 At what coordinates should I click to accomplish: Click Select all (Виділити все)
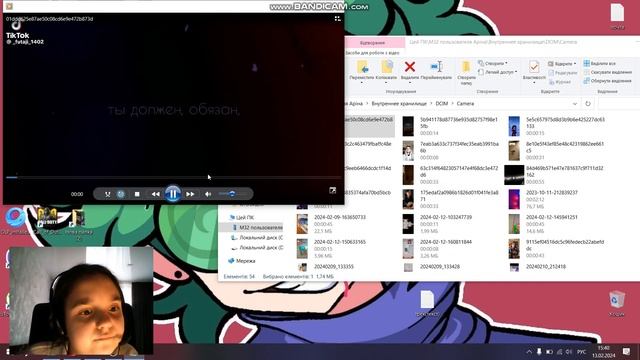599,64
